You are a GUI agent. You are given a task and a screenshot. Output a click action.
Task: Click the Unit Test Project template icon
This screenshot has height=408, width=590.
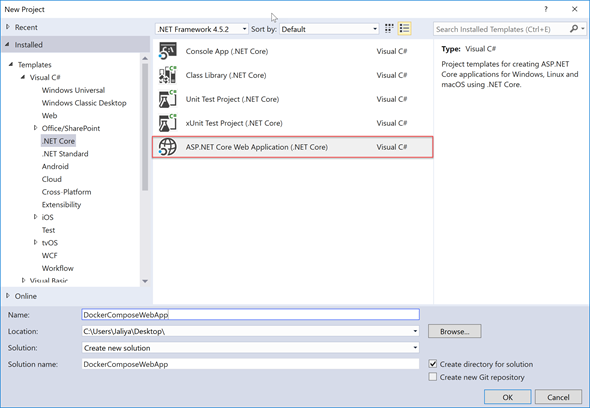(x=167, y=99)
